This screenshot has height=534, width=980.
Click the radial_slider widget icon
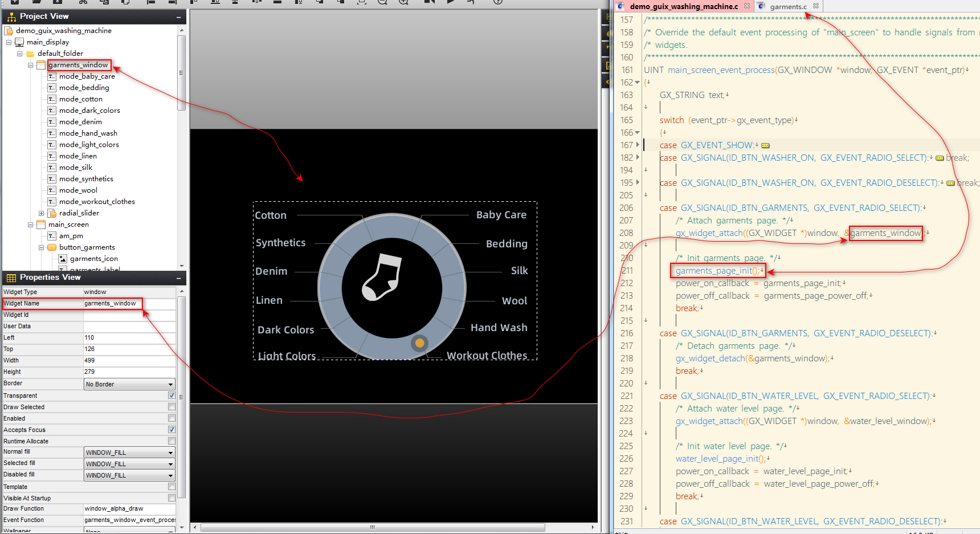pos(52,213)
